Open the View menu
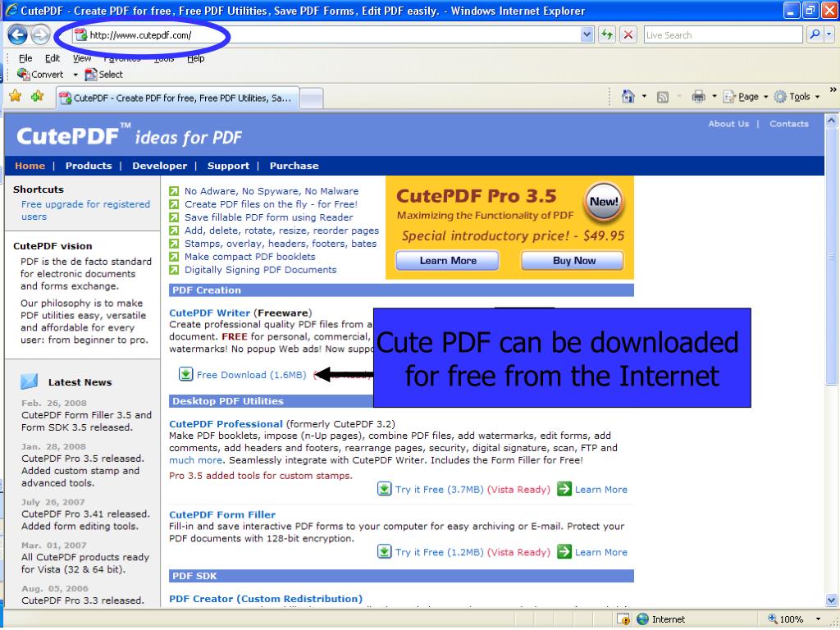Image resolution: width=840 pixels, height=630 pixels. [x=82, y=58]
